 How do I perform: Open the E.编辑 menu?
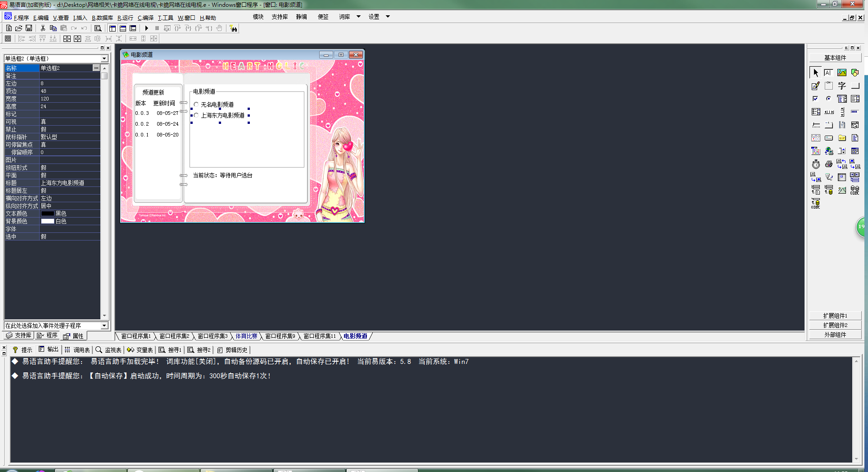41,18
